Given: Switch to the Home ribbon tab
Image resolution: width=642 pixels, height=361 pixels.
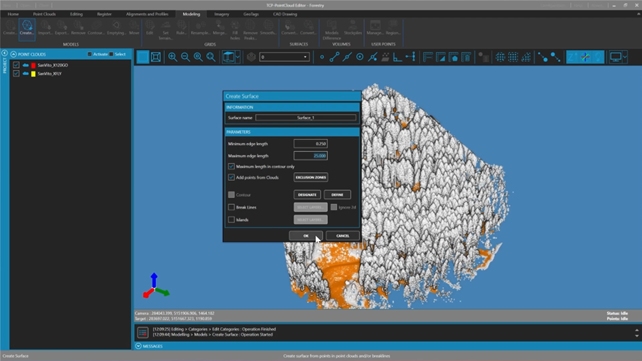Looking at the screenshot, I should click(13, 14).
